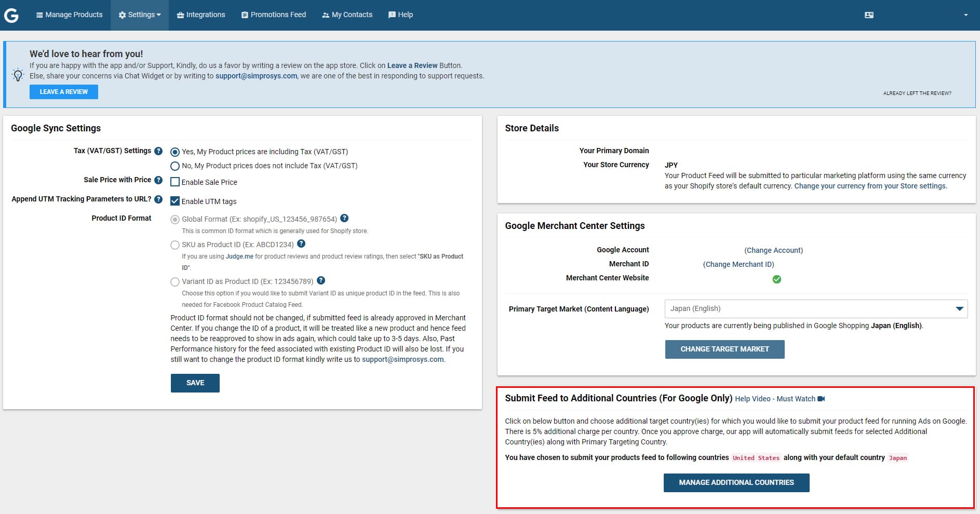
Task: Select SKU as Product ID radio
Action: [175, 245]
